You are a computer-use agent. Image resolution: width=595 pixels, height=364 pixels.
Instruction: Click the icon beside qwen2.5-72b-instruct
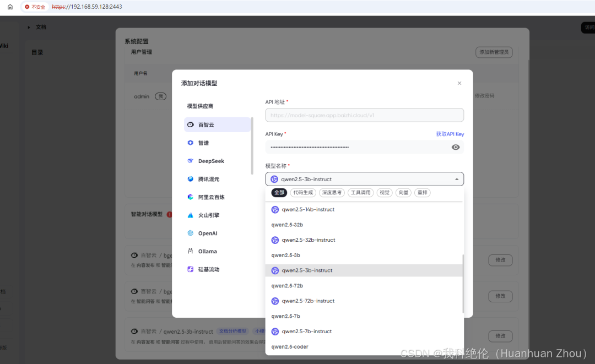(275, 301)
